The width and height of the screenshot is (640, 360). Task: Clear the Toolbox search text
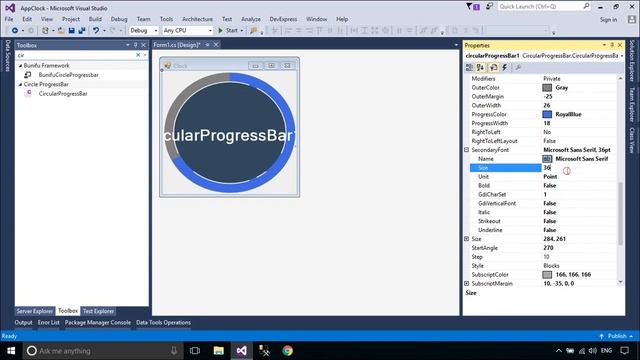tap(138, 55)
